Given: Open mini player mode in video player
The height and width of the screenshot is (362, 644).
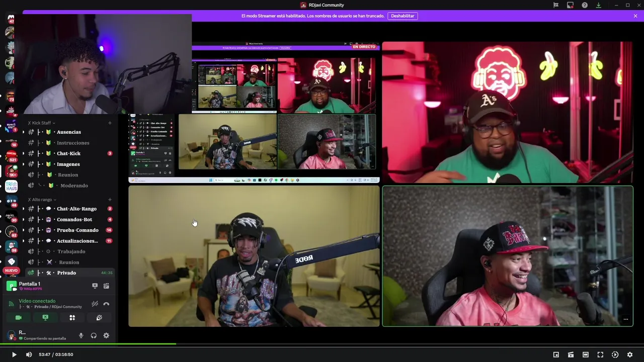Looking at the screenshot, I should [x=556, y=354].
